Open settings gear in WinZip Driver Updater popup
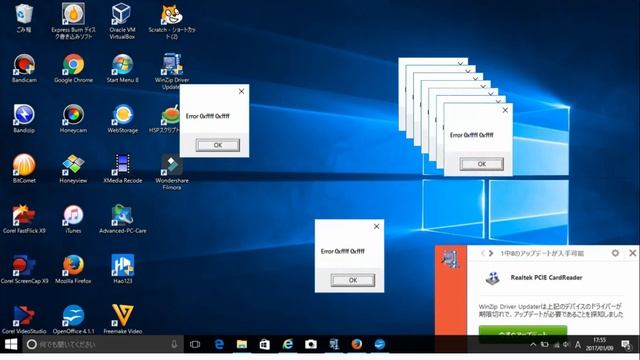The image size is (640, 360). (615, 253)
